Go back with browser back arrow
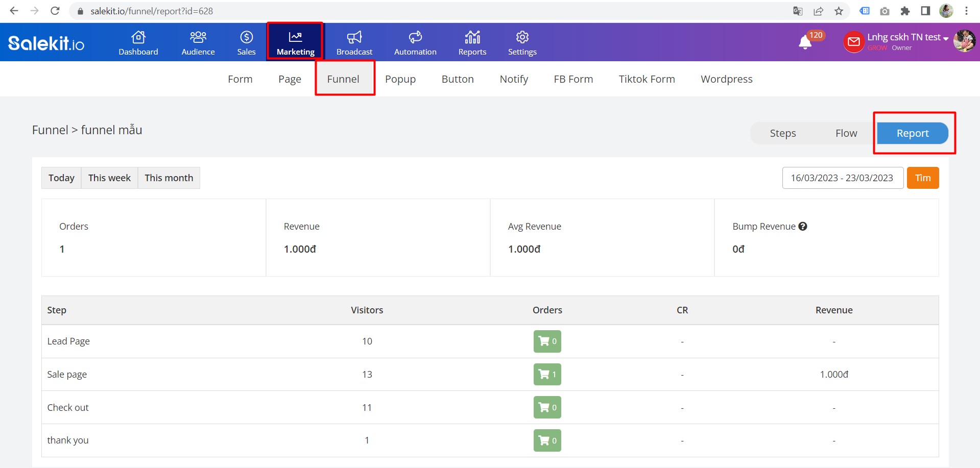The height and width of the screenshot is (468, 980). (14, 11)
